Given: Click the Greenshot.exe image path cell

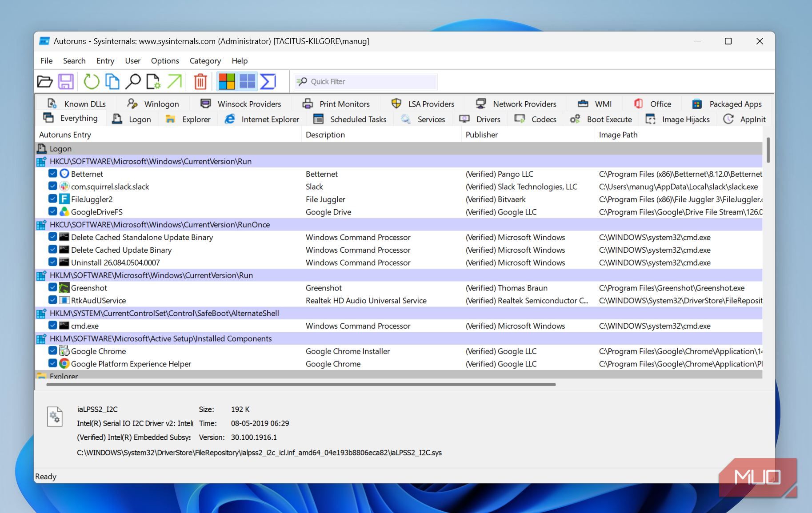Looking at the screenshot, I should (672, 288).
